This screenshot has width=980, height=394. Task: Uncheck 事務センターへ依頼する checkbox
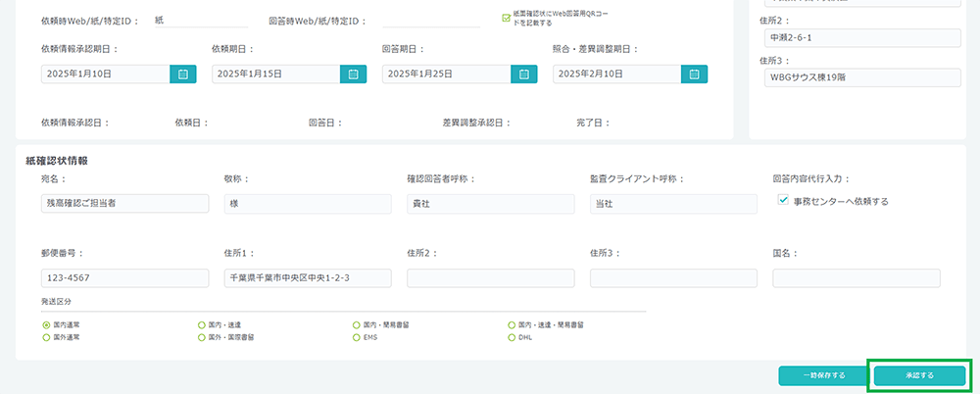[x=783, y=200]
